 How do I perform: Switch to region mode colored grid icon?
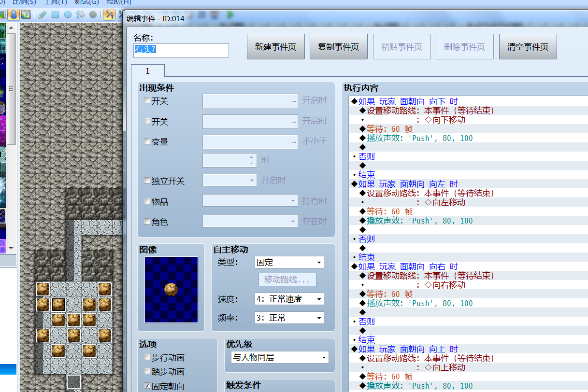(x=25, y=14)
